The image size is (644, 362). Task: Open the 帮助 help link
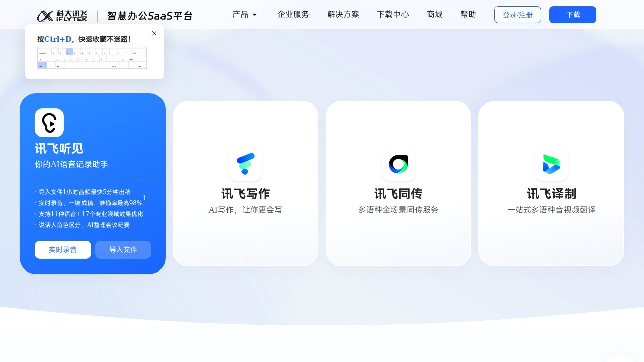[x=468, y=15]
